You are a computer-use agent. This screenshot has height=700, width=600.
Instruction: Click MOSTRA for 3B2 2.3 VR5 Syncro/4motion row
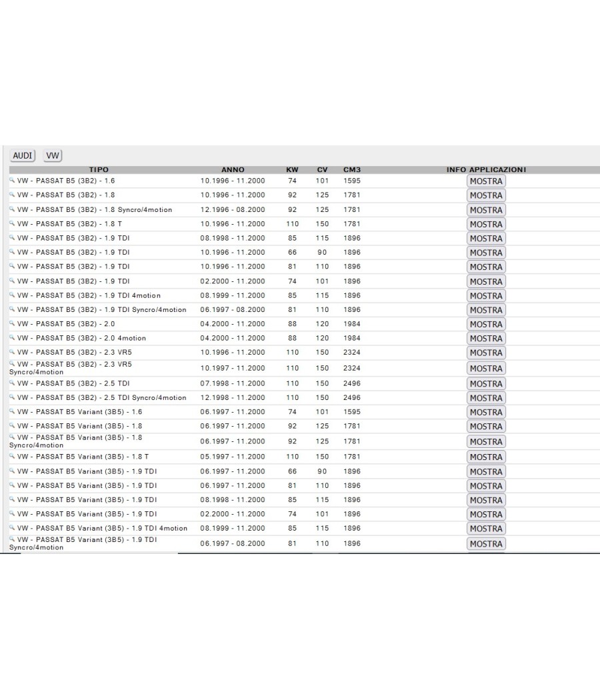click(486, 368)
